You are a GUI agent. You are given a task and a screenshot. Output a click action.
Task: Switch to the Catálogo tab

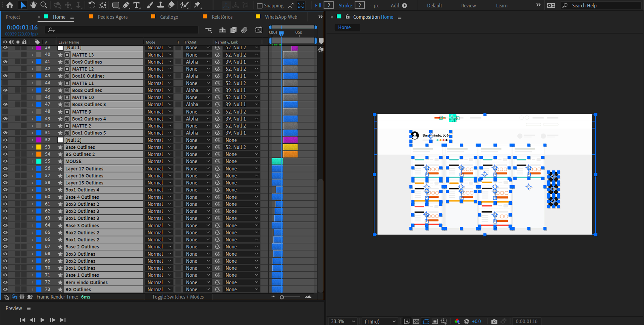click(x=169, y=17)
